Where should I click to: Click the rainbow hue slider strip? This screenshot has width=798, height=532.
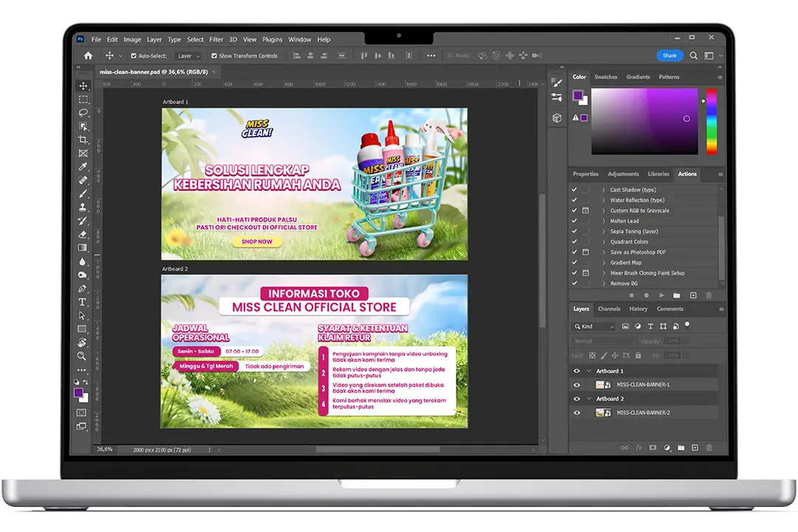pos(711,121)
